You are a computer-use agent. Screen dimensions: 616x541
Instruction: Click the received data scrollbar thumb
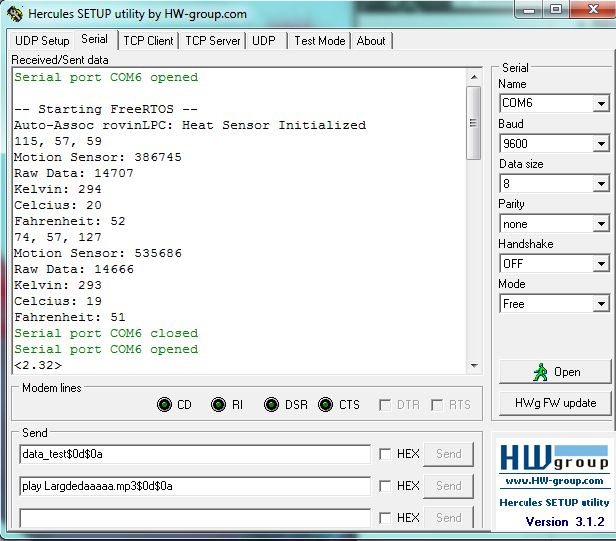tap(474, 123)
